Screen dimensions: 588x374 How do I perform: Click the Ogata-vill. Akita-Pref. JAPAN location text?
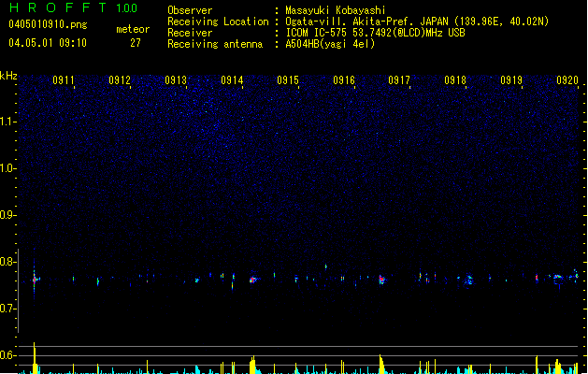coord(417,22)
